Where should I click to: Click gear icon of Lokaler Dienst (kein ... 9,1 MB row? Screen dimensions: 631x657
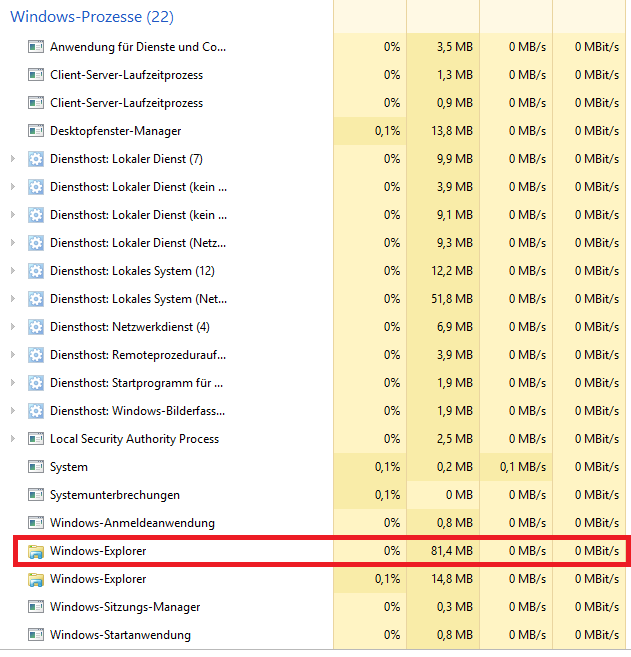[36, 215]
